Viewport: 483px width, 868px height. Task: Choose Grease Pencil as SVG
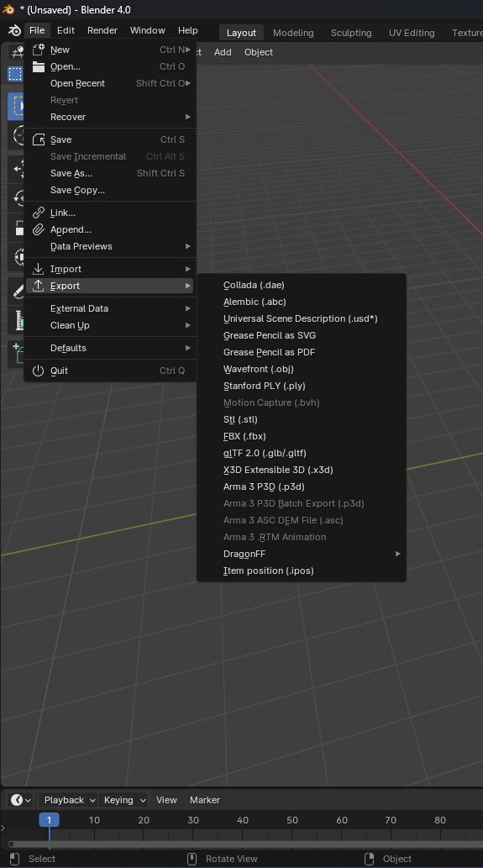302,335
